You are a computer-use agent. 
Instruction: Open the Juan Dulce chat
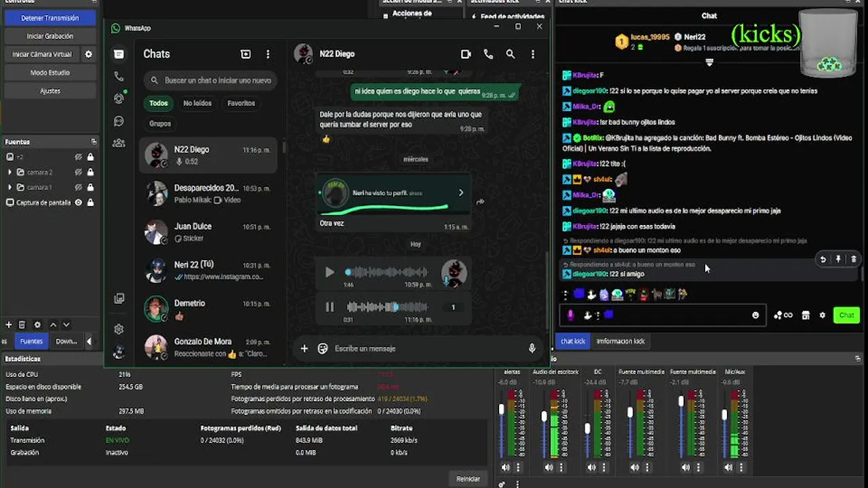point(209,232)
